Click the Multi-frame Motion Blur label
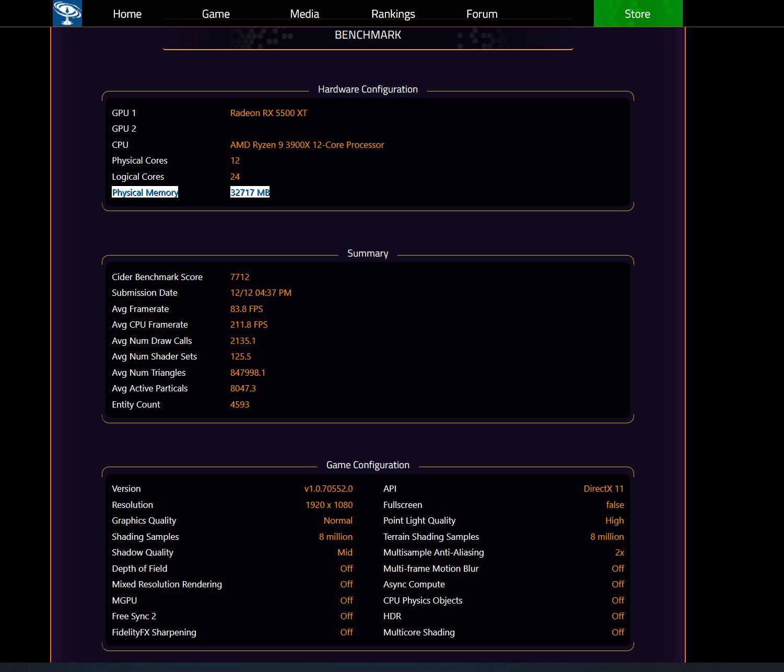The width and height of the screenshot is (784, 672). tap(431, 569)
